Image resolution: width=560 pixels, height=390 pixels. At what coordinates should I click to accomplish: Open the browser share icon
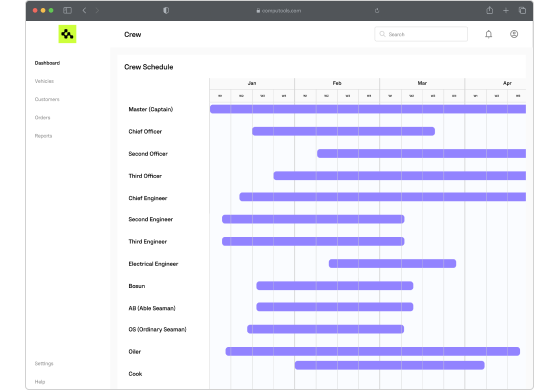(490, 10)
